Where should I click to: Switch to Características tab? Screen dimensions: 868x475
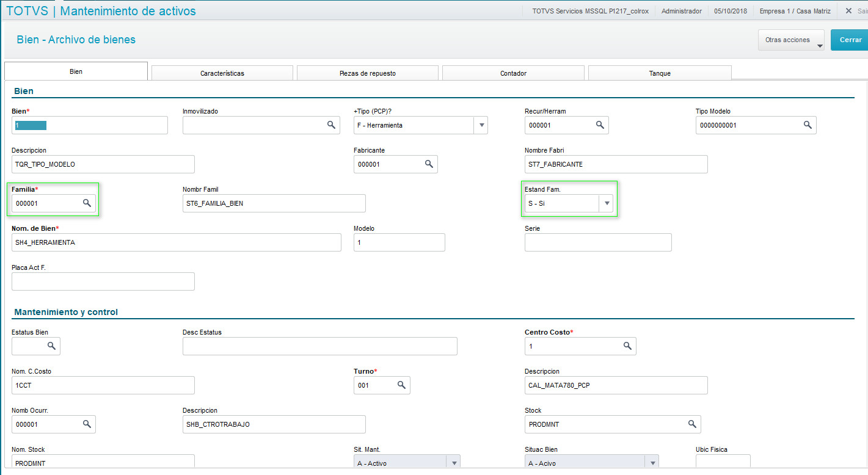click(222, 73)
